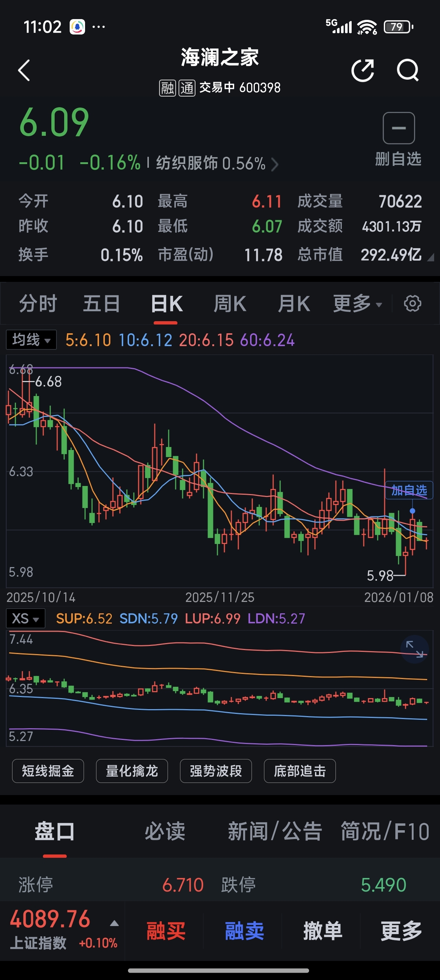Image resolution: width=440 pixels, height=980 pixels.
Task: Open 均线 indicator dropdown
Action: click(31, 340)
